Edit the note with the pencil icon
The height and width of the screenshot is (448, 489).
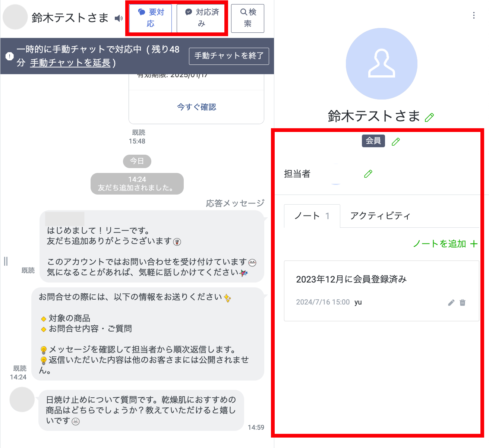(x=451, y=303)
